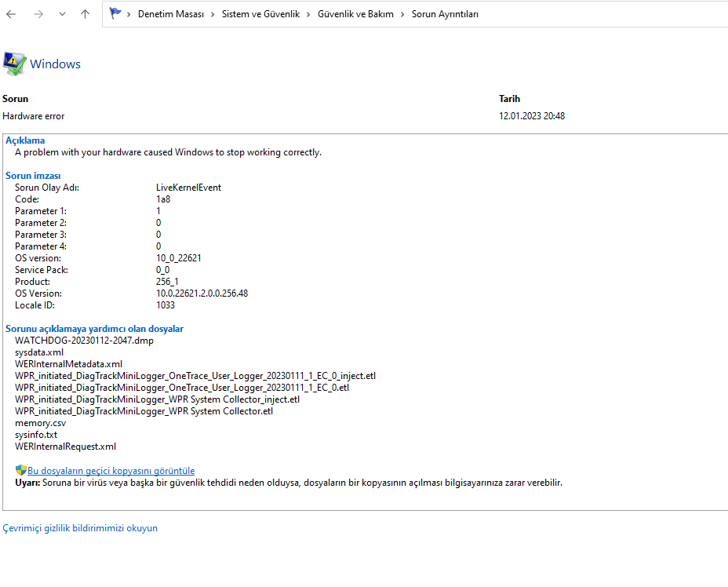Click Sorunu açıklamaya yardımcı olan dosyalar heading

coord(94,329)
